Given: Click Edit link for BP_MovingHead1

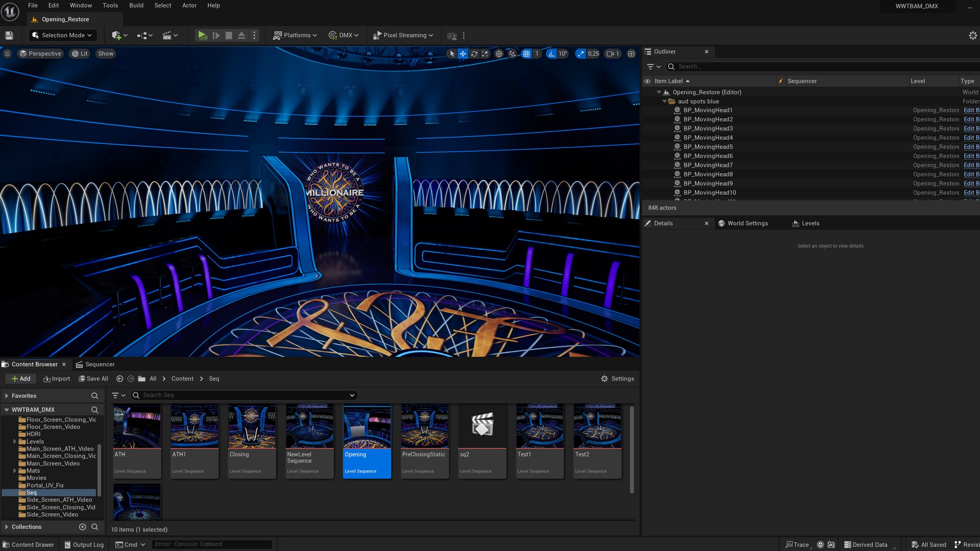Looking at the screenshot, I should (971, 110).
